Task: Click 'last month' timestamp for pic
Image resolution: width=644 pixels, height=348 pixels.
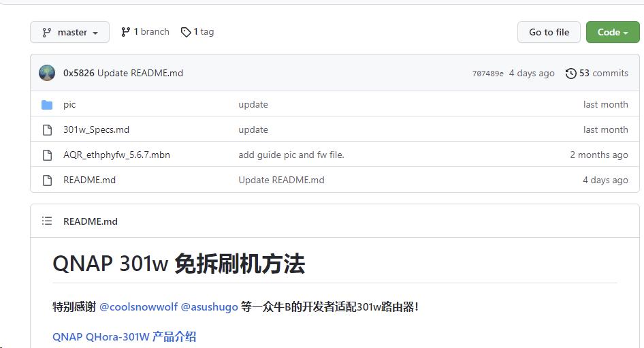Action: [605, 105]
